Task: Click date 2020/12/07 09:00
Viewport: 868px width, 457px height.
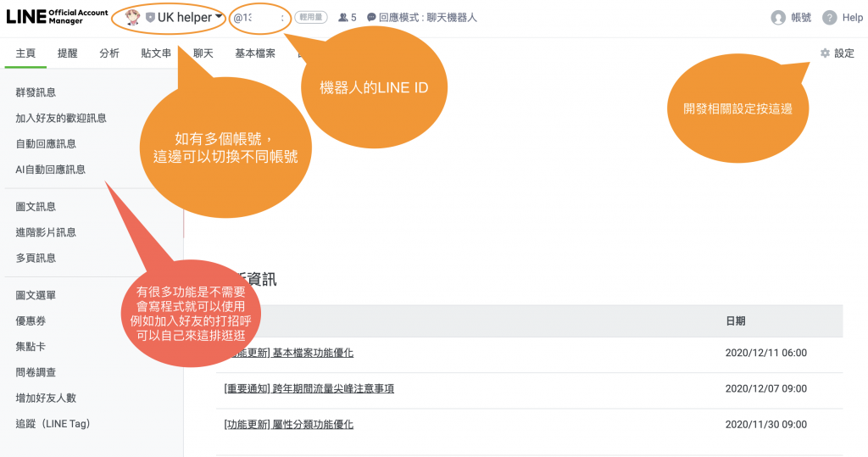Action: click(x=766, y=389)
